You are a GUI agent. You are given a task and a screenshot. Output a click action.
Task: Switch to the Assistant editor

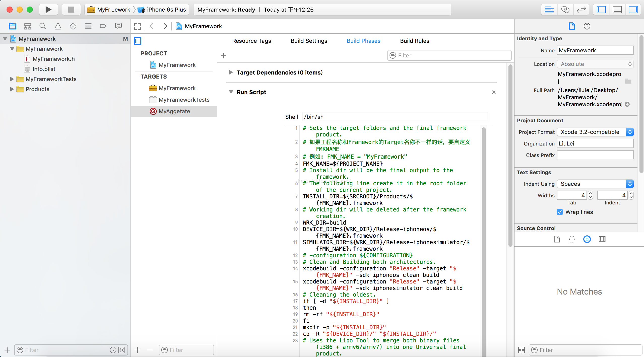click(565, 10)
